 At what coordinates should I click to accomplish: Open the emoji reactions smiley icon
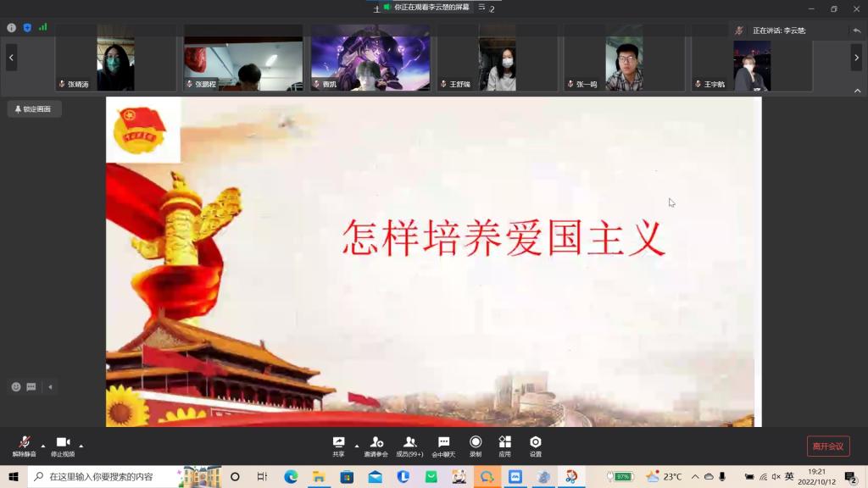pos(16,387)
